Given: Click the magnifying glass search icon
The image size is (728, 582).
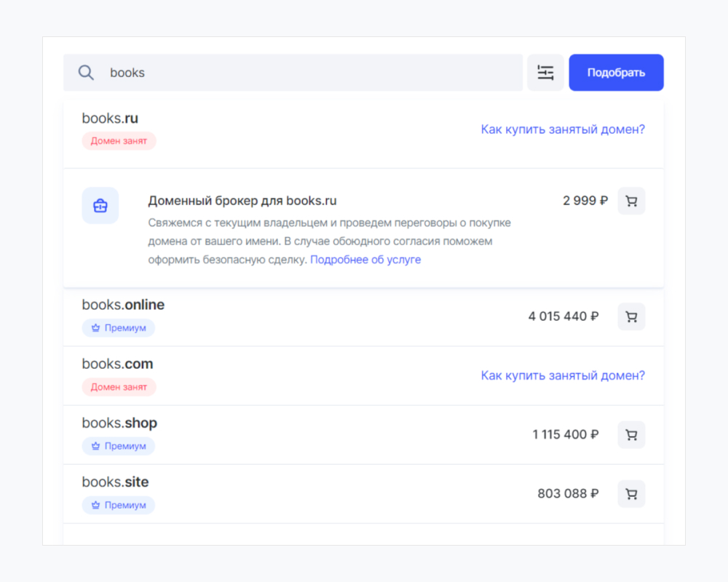Looking at the screenshot, I should point(86,73).
